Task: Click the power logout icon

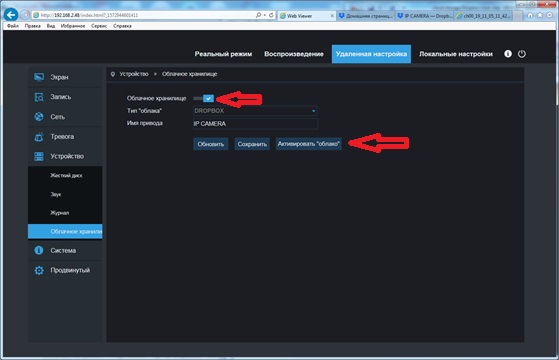Action: tap(522, 54)
